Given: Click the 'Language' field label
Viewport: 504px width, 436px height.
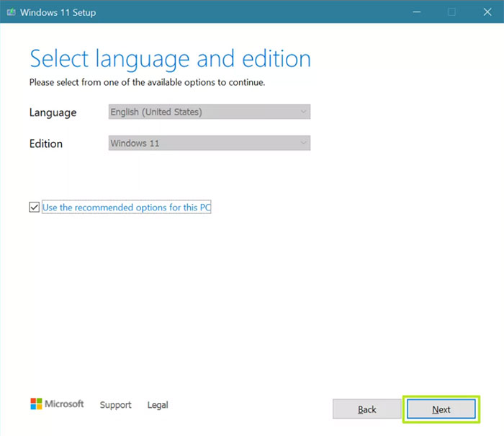Looking at the screenshot, I should [x=53, y=112].
